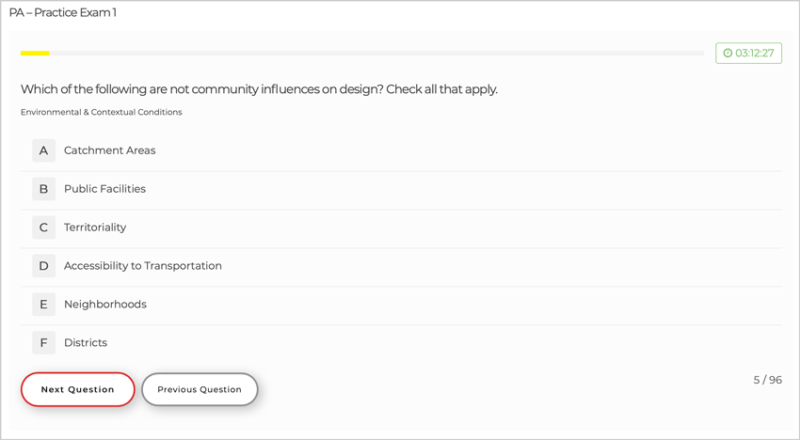Choose the Public Facilities answer
Screen dimensions: 800x440
(105, 189)
